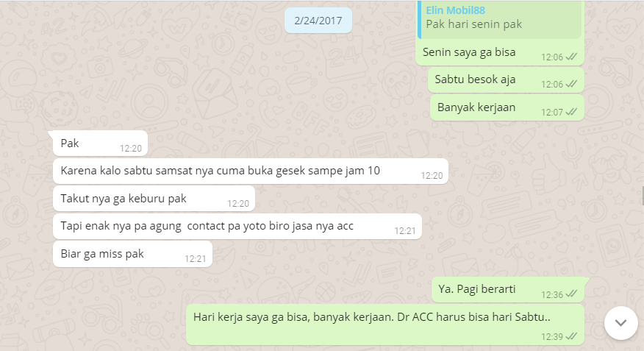Select message 'Hari kerja saya ga bisa'
The width and height of the screenshot is (644, 351).
(385, 325)
